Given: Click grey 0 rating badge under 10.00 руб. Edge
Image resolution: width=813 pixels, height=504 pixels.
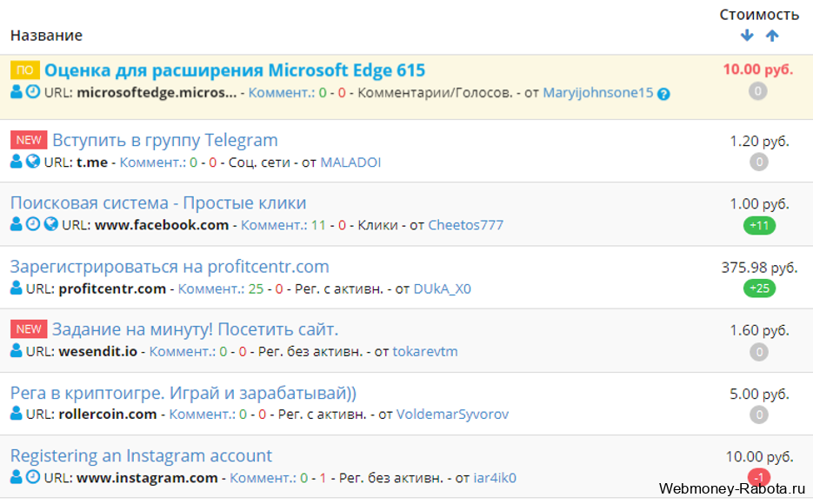Looking at the screenshot, I should pos(757,92).
